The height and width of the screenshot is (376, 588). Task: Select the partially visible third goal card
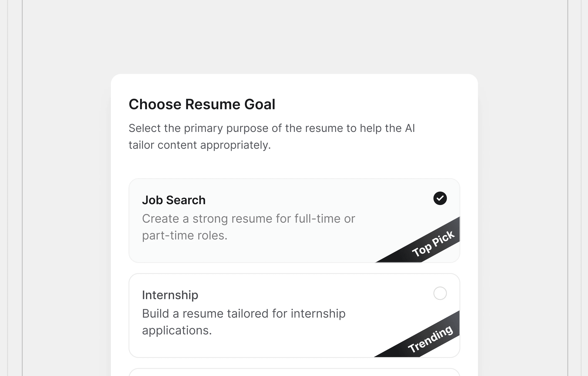click(x=294, y=373)
